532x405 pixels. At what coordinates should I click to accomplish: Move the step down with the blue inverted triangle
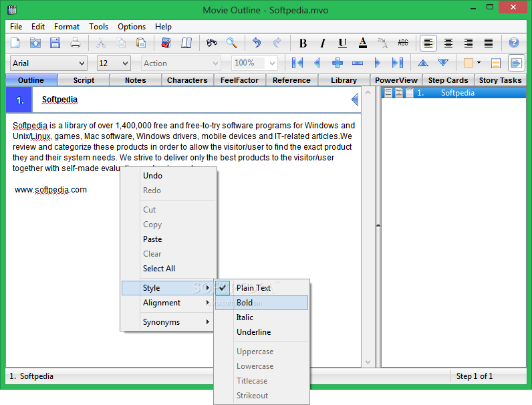tap(443, 63)
